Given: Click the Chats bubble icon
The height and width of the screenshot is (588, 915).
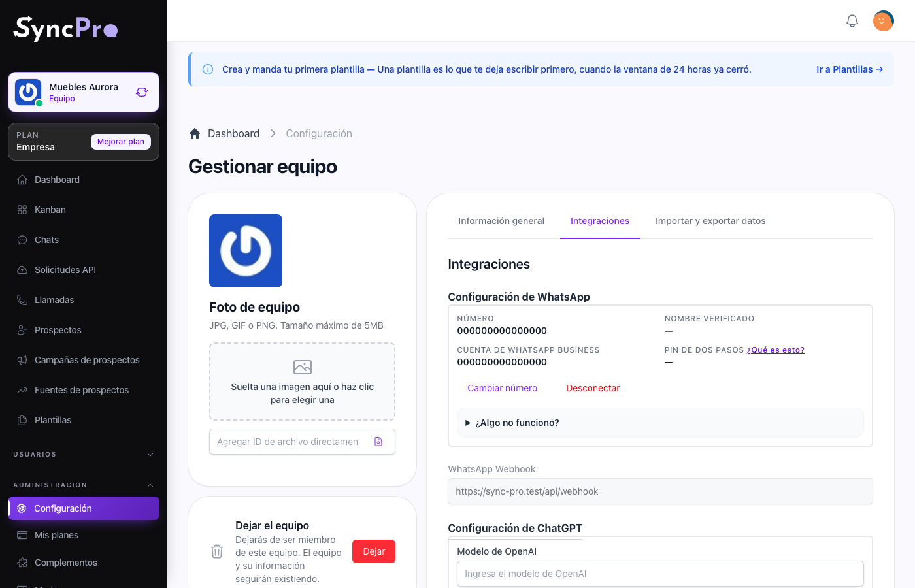Looking at the screenshot, I should coord(22,240).
